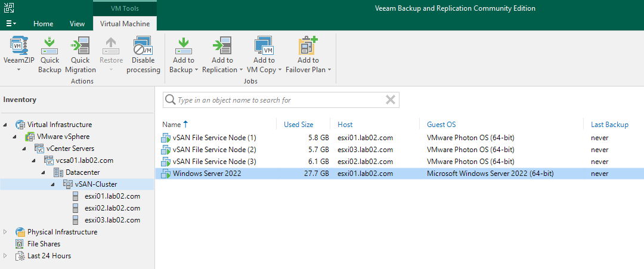Open the main hamburger menu
The height and width of the screenshot is (269, 644).
(x=11, y=24)
